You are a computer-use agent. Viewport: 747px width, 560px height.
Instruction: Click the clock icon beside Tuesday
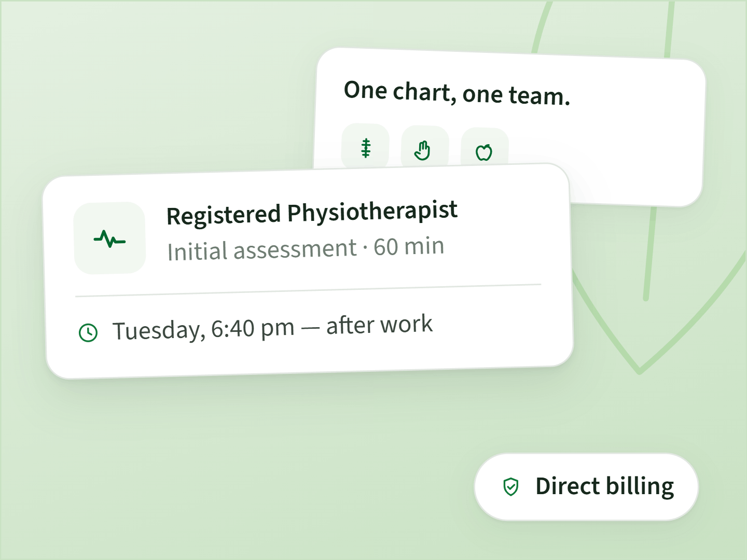click(88, 332)
